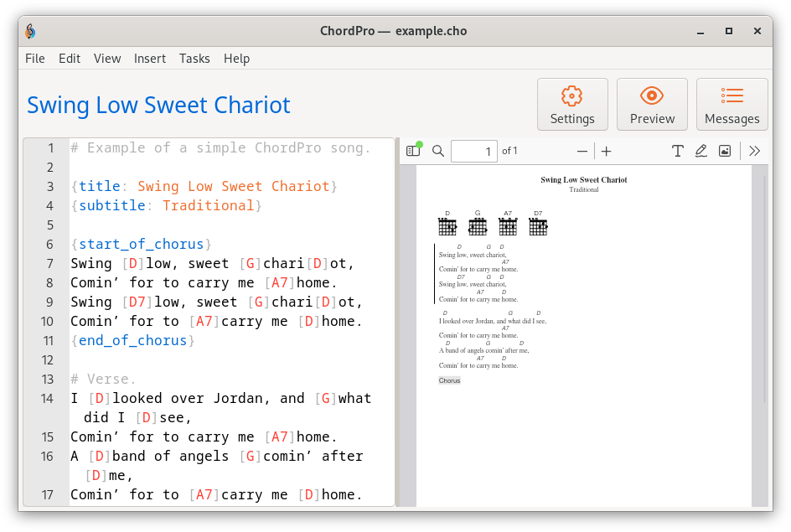Zoom in the PDF preview
Image resolution: width=791 pixels, height=532 pixels.
(x=607, y=151)
